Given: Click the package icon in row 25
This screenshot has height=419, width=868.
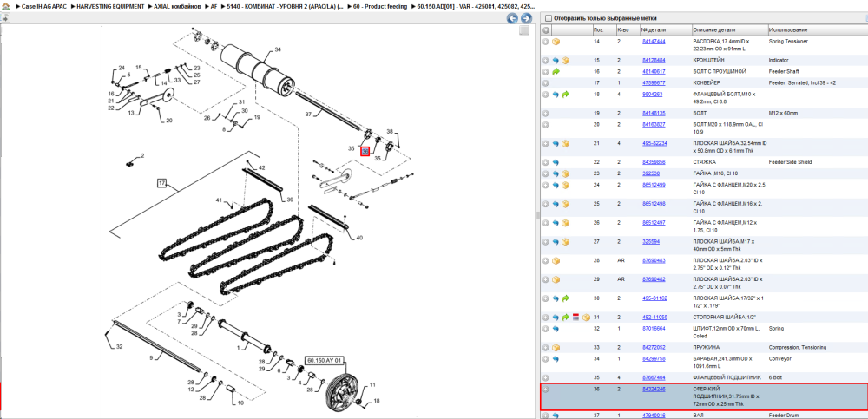Looking at the screenshot, I should coord(565,204).
